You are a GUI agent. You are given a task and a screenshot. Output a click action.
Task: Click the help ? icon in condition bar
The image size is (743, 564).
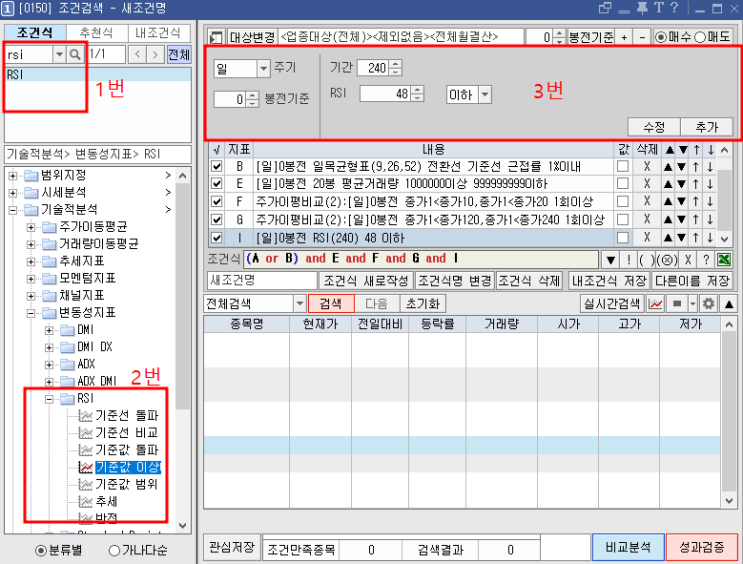706,260
